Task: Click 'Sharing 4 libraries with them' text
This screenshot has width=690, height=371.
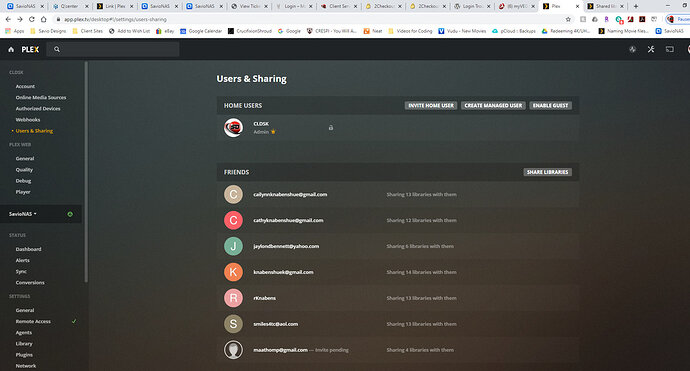Action: pos(420,350)
